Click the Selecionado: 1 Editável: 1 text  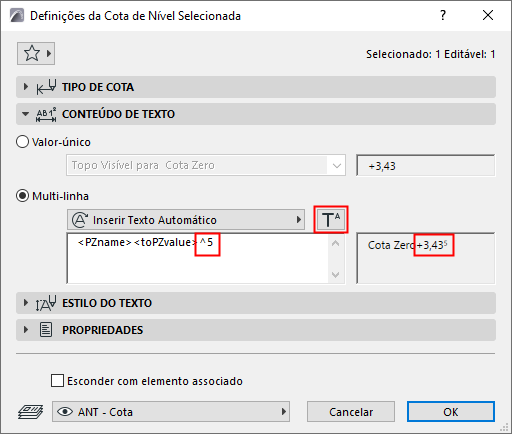pyautogui.click(x=430, y=54)
